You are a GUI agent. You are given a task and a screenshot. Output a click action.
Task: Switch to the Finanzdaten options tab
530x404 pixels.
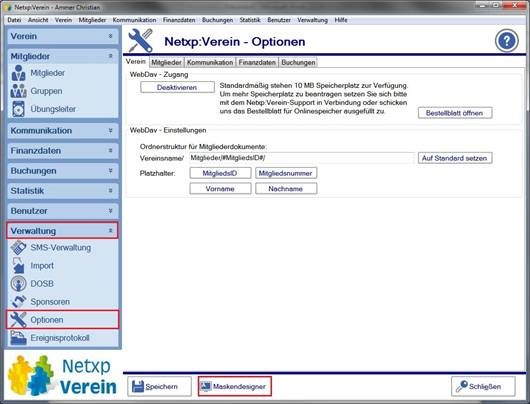tap(257, 62)
